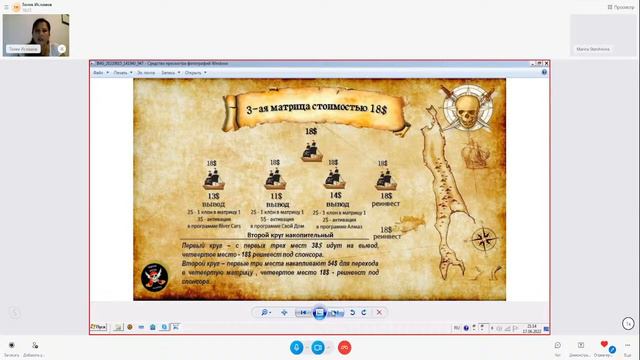Viewport: 640px width, 360px height.
Task: Click the round button at lower right edge
Action: [x=628, y=324]
